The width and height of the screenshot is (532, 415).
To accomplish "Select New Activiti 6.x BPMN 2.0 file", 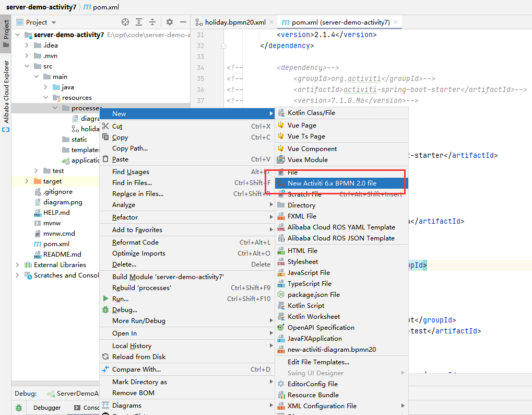I will coord(341,183).
